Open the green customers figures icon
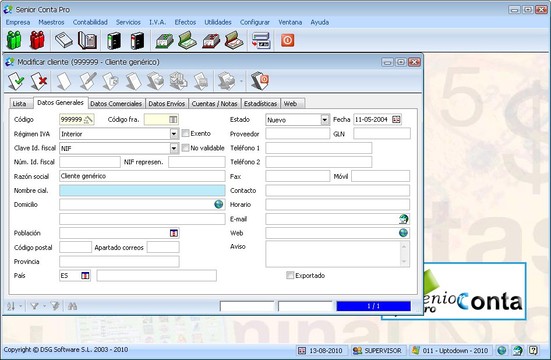Image resolution: width=551 pixels, height=360 pixels. [14, 40]
